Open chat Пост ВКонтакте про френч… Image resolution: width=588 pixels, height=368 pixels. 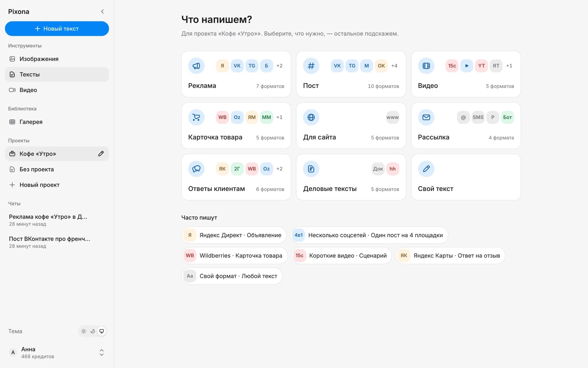click(x=57, y=242)
